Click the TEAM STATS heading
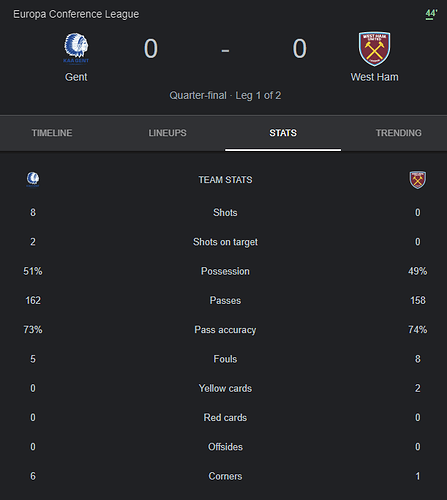 pyautogui.click(x=225, y=180)
